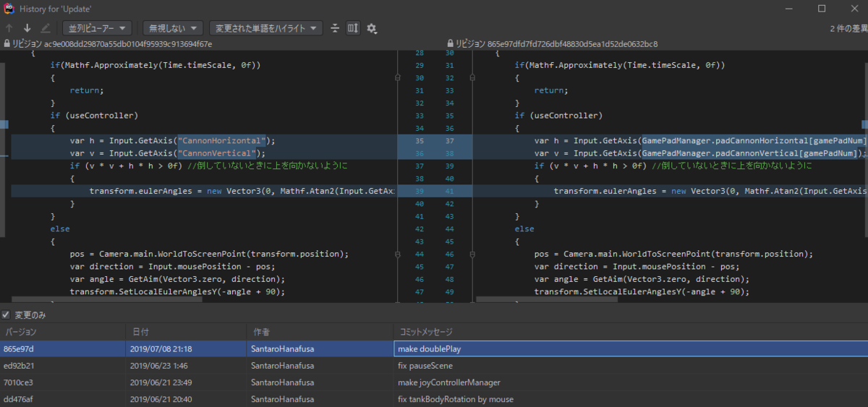Click the lock icon beside revision 865e97d
The width and height of the screenshot is (868, 407).
[x=451, y=44]
